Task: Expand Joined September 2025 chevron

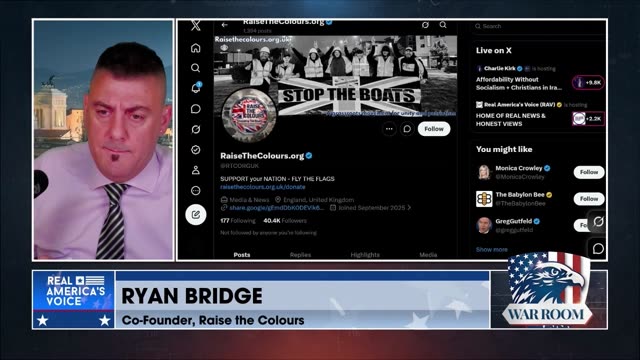Action: coord(409,208)
